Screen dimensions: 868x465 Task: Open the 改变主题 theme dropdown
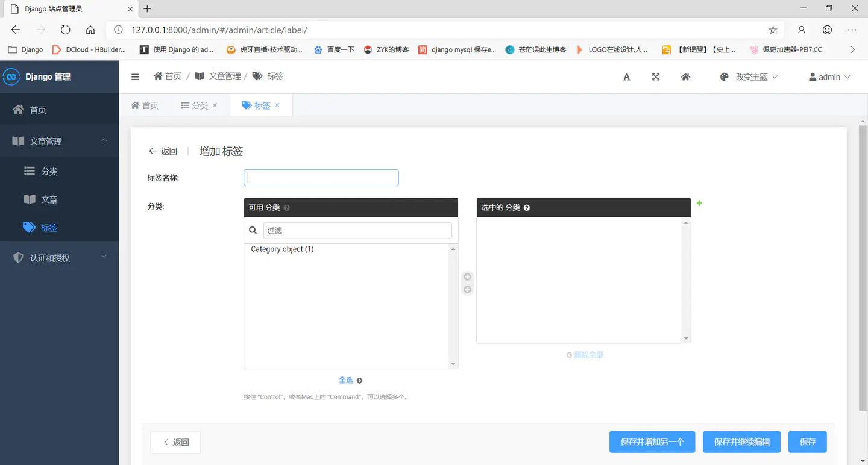tap(749, 76)
